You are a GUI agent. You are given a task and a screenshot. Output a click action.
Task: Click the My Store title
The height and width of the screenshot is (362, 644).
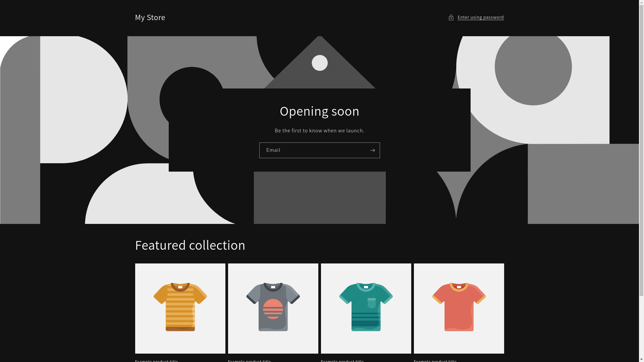pyautogui.click(x=150, y=17)
